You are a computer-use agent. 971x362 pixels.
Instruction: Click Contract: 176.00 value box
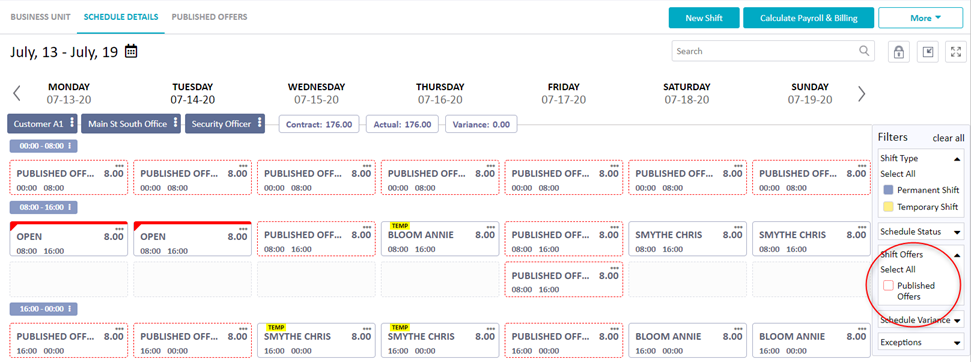[318, 124]
